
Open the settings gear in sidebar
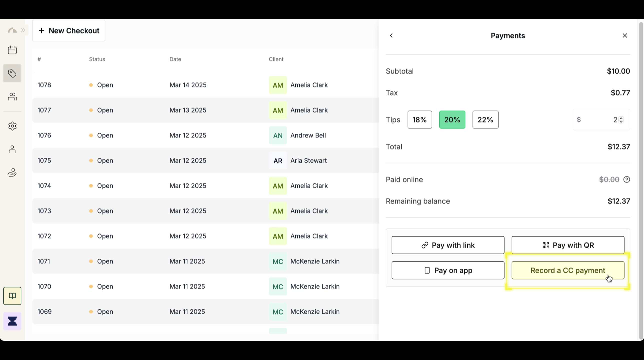pos(12,126)
